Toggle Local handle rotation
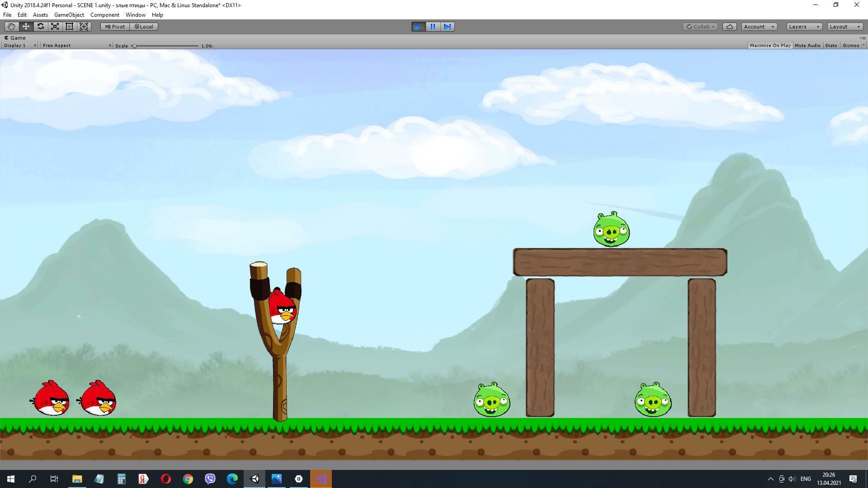The image size is (868, 488). tap(144, 27)
